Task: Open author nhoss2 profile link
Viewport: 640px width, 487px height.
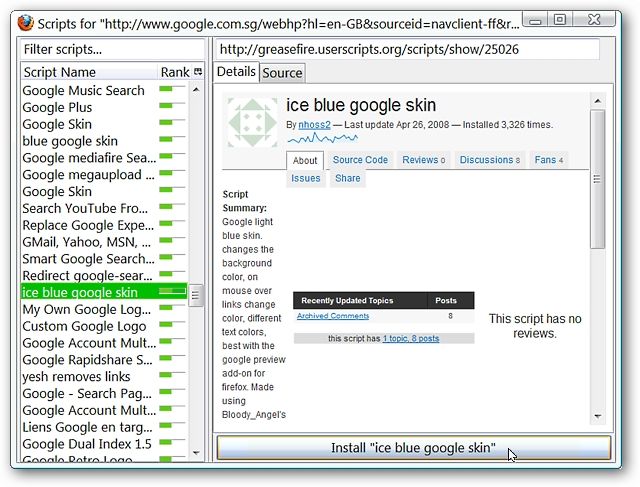Action: coord(314,125)
